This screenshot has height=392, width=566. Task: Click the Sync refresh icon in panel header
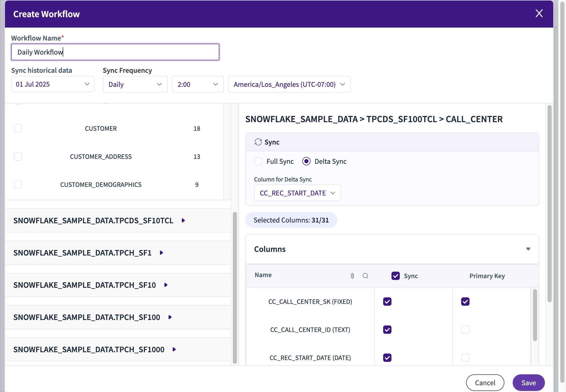258,142
